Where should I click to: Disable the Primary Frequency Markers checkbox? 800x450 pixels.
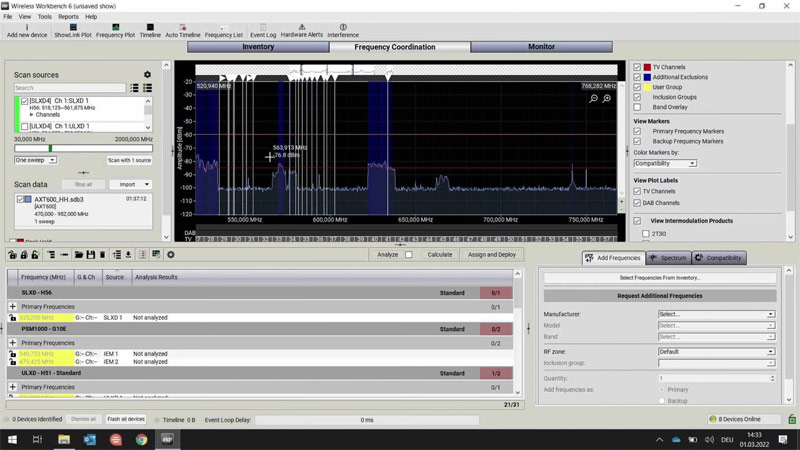click(637, 131)
